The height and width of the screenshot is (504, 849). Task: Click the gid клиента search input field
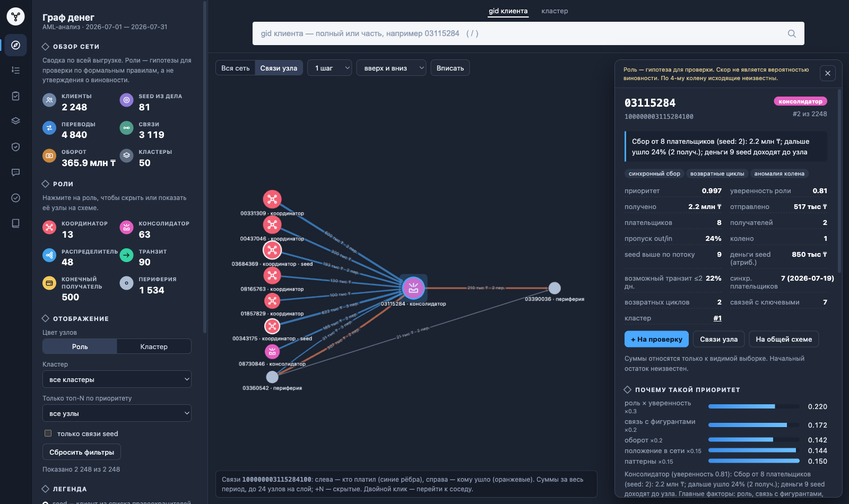pos(529,33)
